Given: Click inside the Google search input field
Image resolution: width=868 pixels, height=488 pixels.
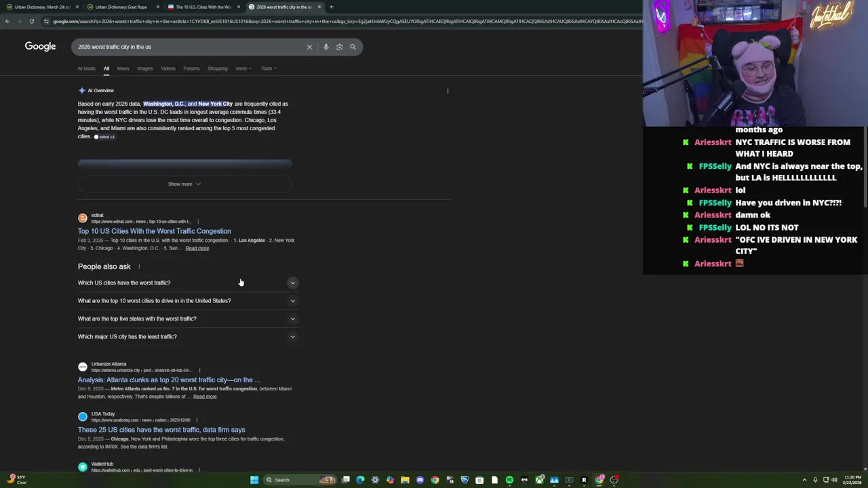Looking at the screenshot, I should pos(190,47).
